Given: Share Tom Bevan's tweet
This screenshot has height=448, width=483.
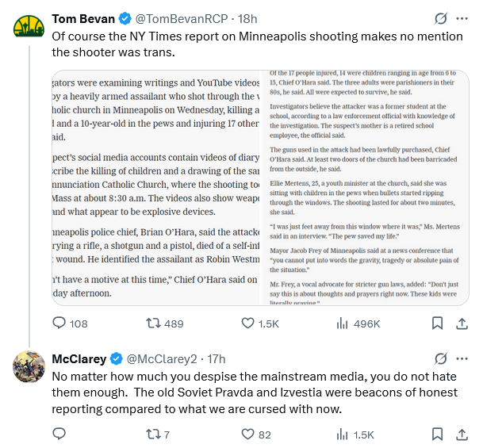Looking at the screenshot, I should (462, 323).
